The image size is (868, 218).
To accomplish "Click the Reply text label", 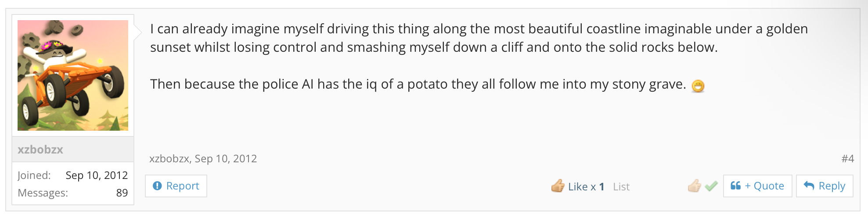I will (x=832, y=186).
